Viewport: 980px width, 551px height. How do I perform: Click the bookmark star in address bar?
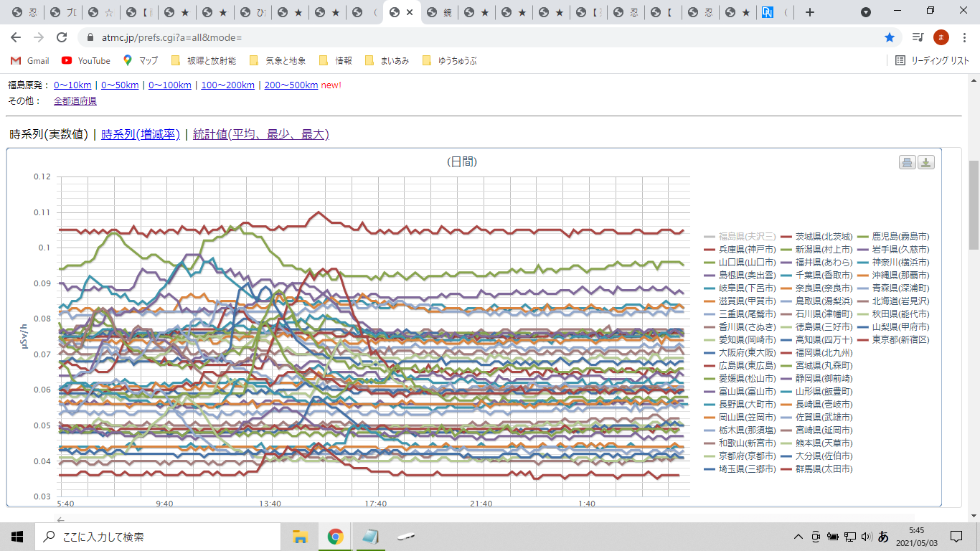pyautogui.click(x=890, y=37)
